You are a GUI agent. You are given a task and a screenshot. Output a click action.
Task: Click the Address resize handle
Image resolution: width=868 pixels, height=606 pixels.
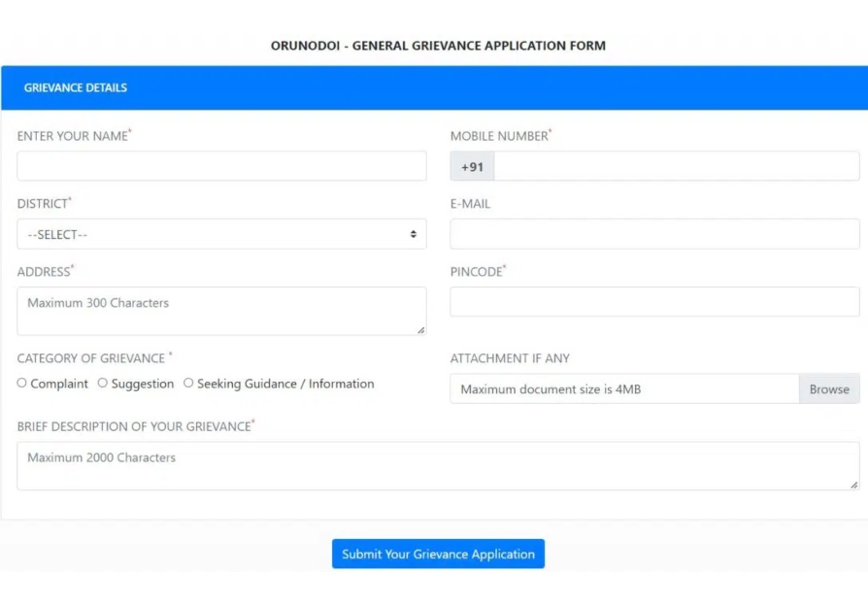point(420,330)
